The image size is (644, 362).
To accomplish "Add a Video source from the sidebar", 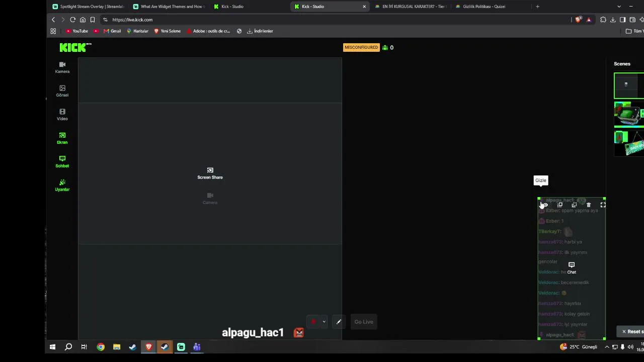I will click(x=62, y=115).
